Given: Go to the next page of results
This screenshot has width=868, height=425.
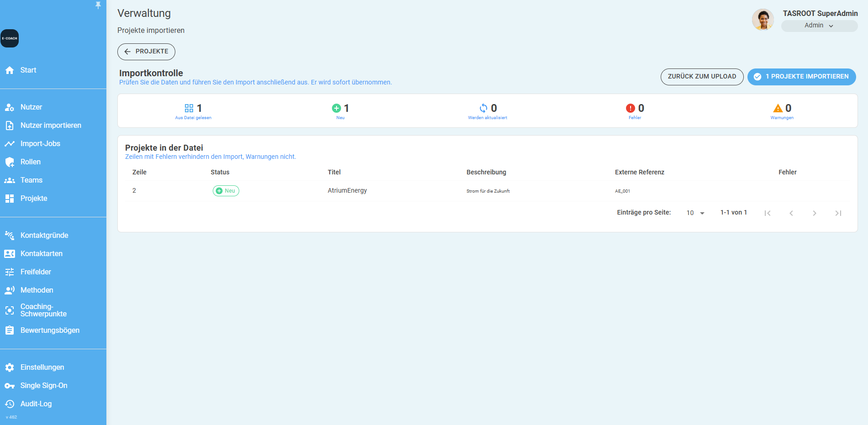Looking at the screenshot, I should [815, 213].
